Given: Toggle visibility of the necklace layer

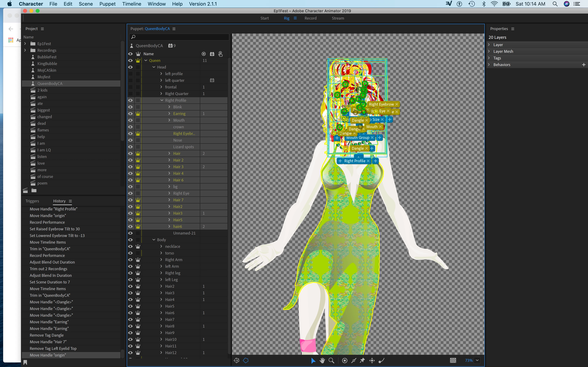Looking at the screenshot, I should [131, 246].
